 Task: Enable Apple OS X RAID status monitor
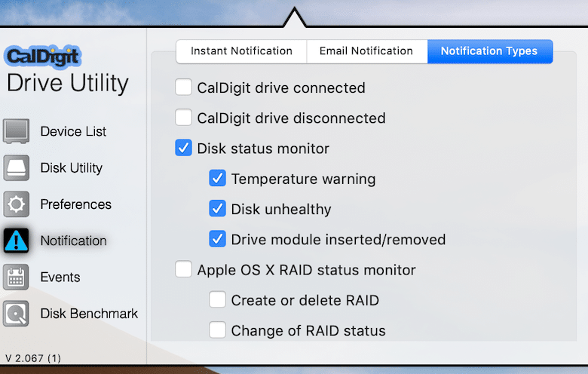pyautogui.click(x=183, y=270)
